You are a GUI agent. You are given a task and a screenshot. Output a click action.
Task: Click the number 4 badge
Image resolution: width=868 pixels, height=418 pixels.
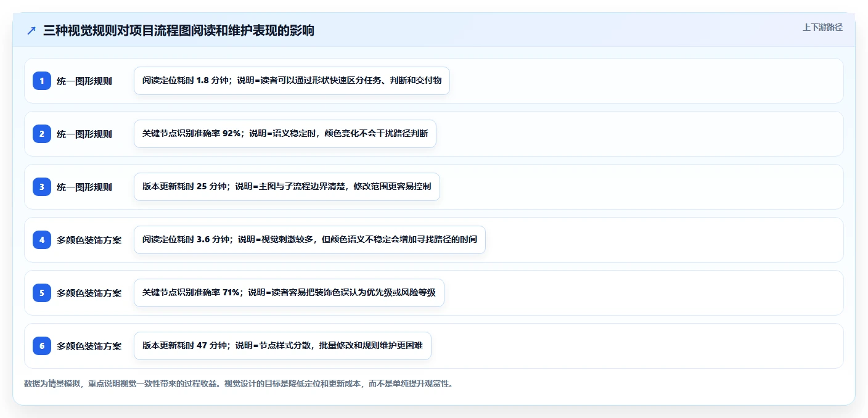click(x=42, y=240)
